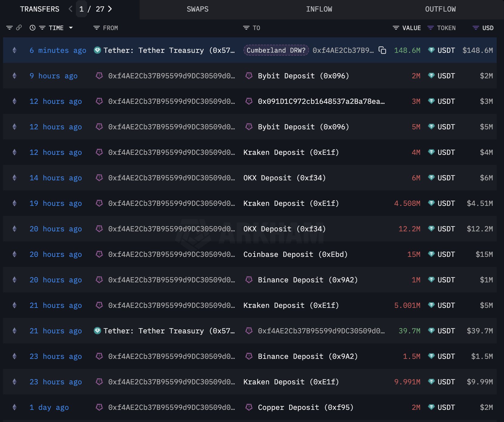
Task: Open the 0xf4AE2Cb37B9 address after Cumberland label
Action: click(343, 50)
